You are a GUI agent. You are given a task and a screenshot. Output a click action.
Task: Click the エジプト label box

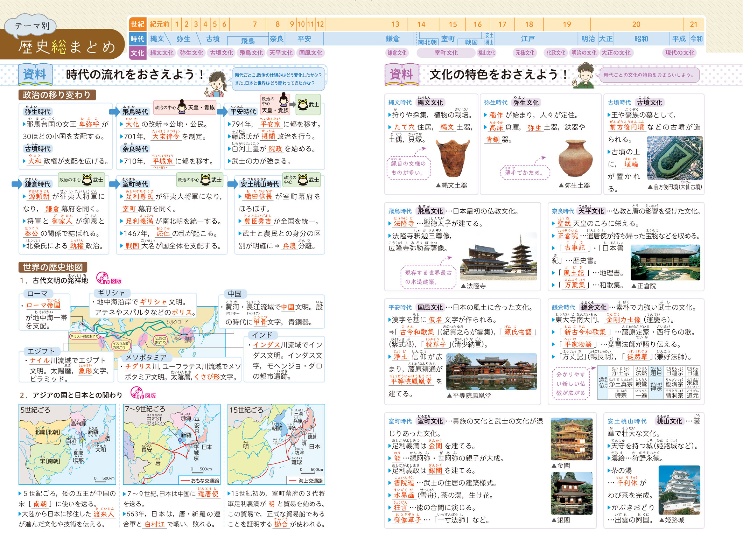[x=41, y=351]
